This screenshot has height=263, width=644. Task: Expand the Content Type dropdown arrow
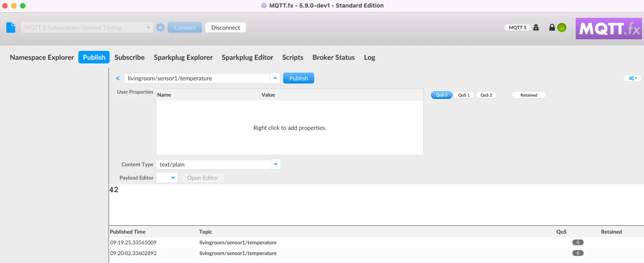pyautogui.click(x=276, y=164)
